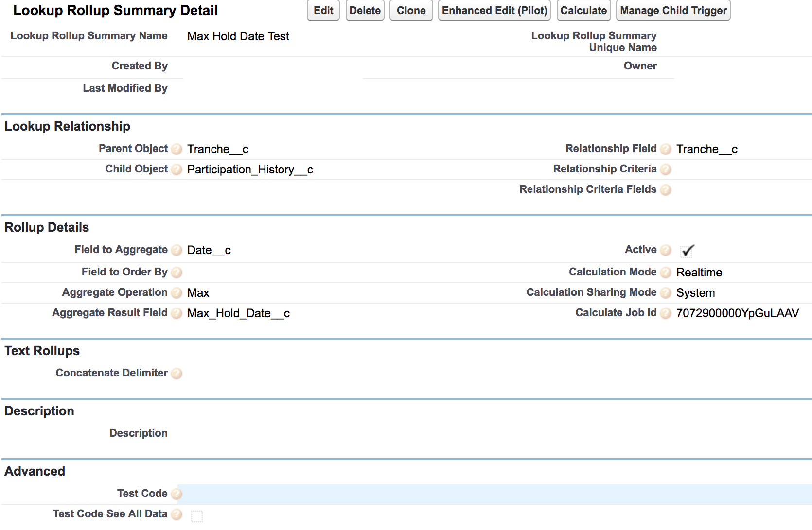Open help for Concatenate Delimiter
The height and width of the screenshot is (530, 812).
tap(177, 374)
